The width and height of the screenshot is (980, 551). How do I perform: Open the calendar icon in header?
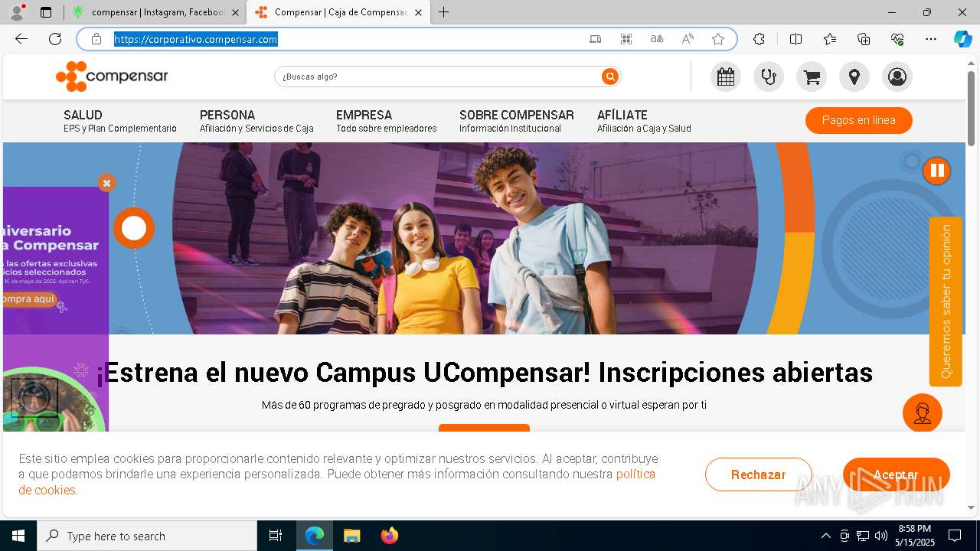point(726,77)
